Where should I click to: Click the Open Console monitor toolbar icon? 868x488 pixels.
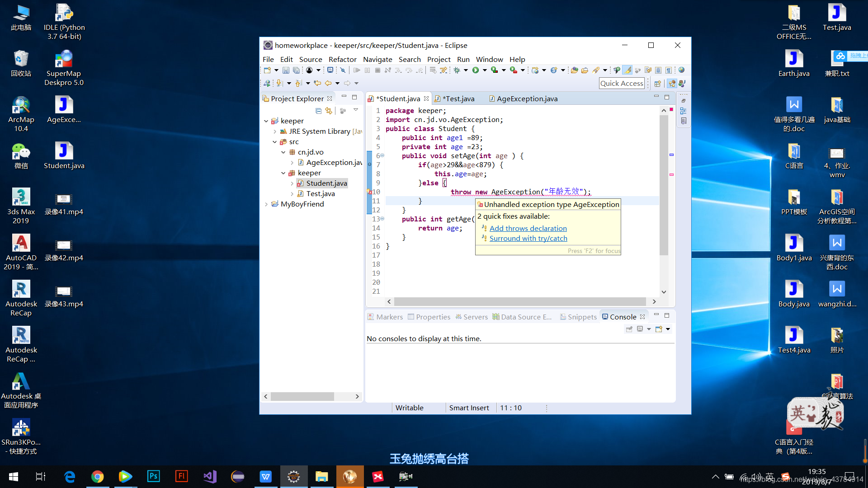point(330,70)
